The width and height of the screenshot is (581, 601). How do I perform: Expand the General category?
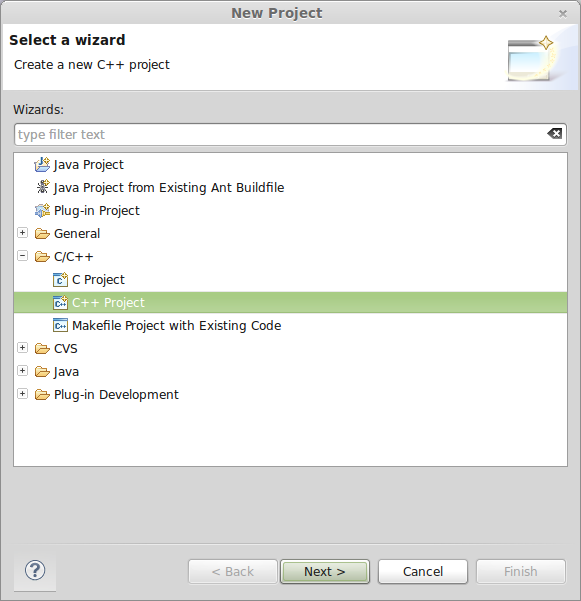coord(23,233)
